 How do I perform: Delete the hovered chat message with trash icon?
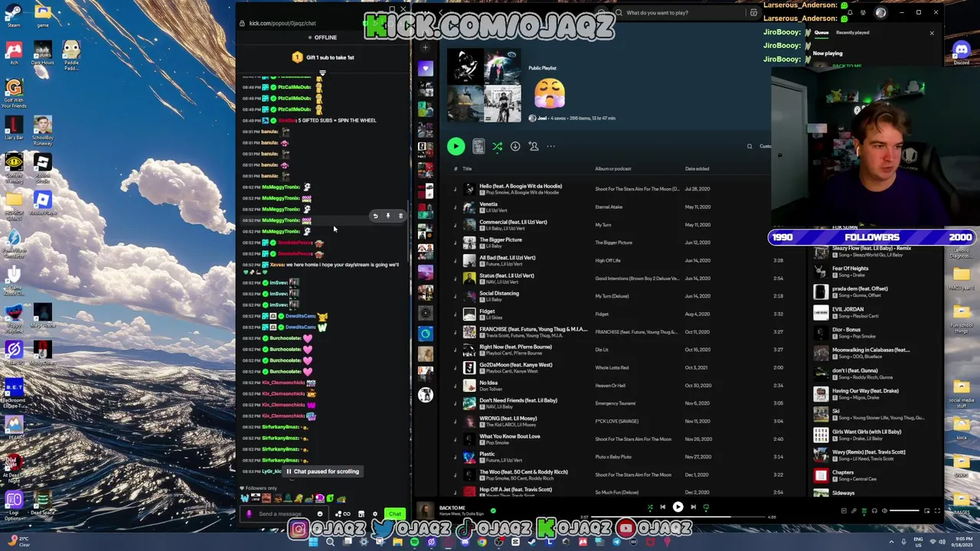400,217
